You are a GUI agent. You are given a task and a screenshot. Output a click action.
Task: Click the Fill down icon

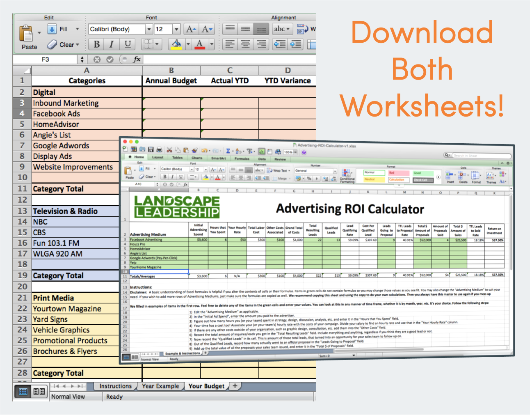point(52,29)
